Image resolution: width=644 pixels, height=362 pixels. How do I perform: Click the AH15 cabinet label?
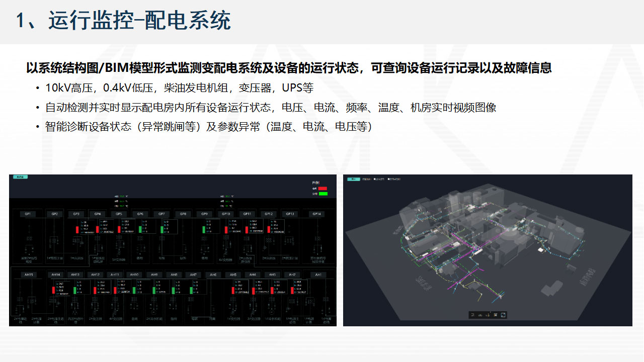pyautogui.click(x=28, y=275)
